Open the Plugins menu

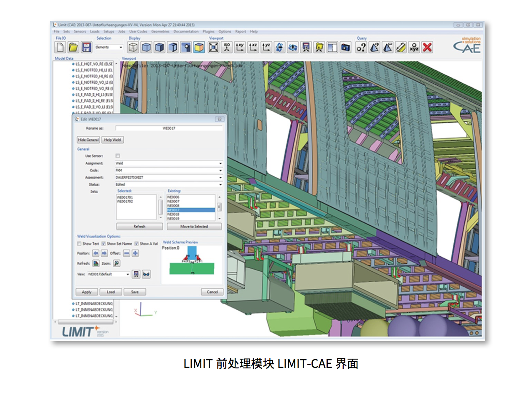pyautogui.click(x=208, y=31)
